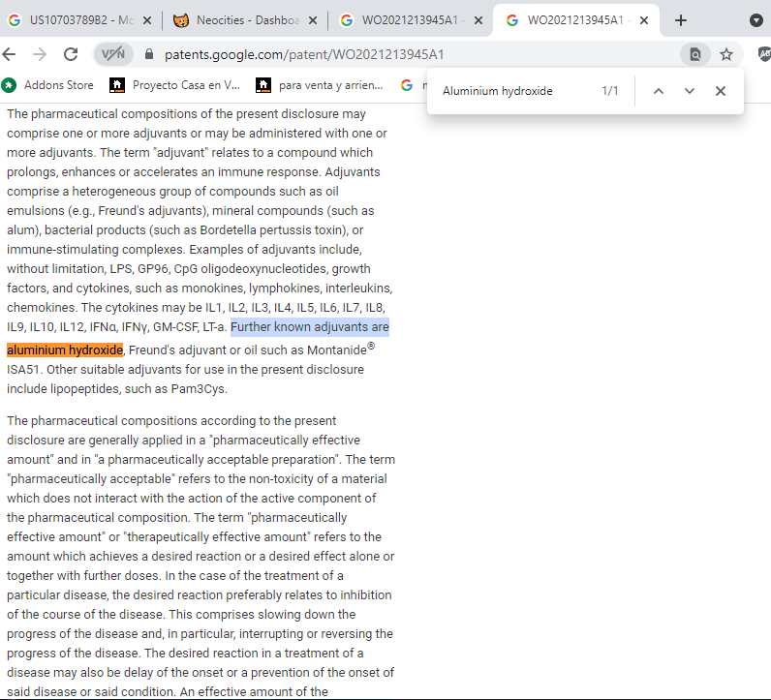771x700 pixels.
Task: Open the para venta y arrien... bookmark
Action: tap(321, 85)
